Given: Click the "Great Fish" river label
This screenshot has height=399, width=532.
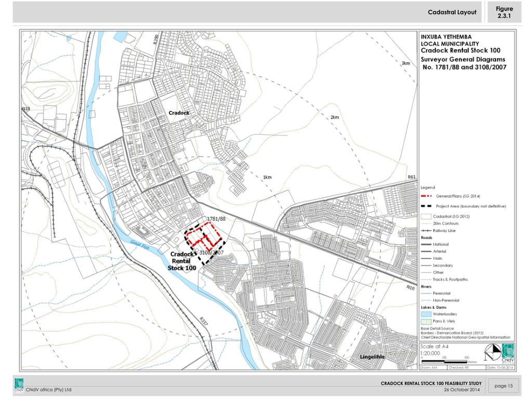Looking at the screenshot, I should click(x=140, y=245).
